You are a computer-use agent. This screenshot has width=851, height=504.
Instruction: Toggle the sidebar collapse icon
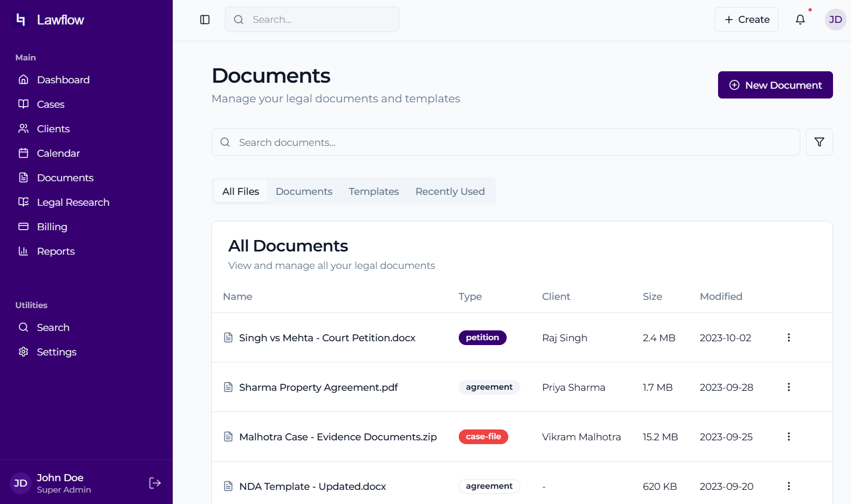point(205,20)
